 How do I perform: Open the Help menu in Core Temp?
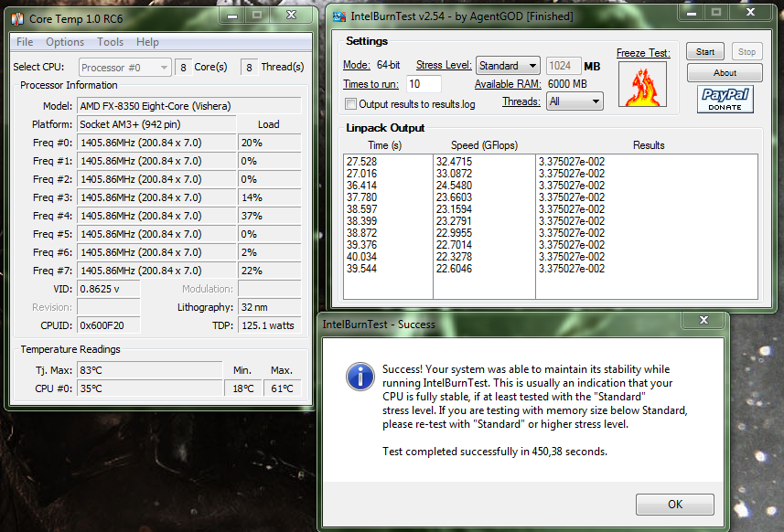tap(147, 42)
